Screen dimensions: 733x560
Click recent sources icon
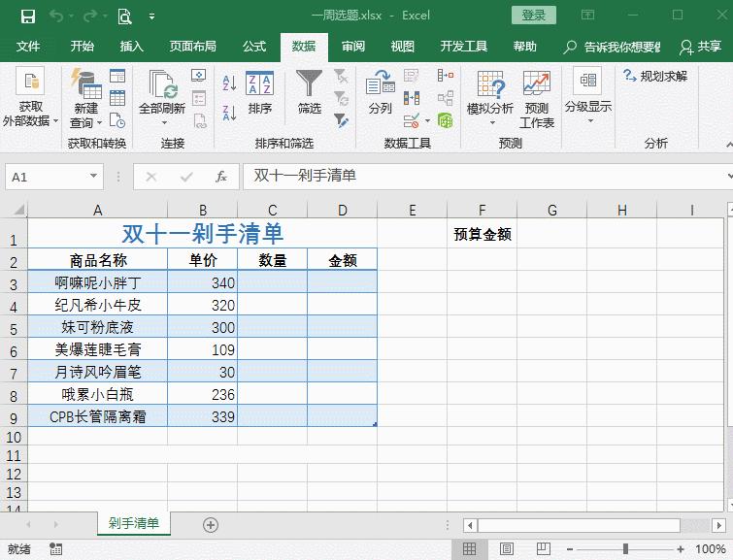pyautogui.click(x=117, y=120)
